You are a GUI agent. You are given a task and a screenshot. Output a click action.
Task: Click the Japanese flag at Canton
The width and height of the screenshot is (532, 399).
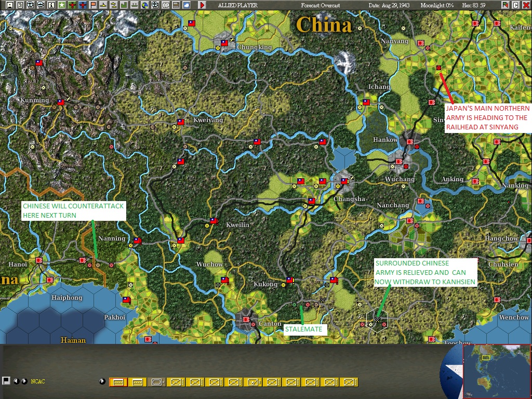246,320
